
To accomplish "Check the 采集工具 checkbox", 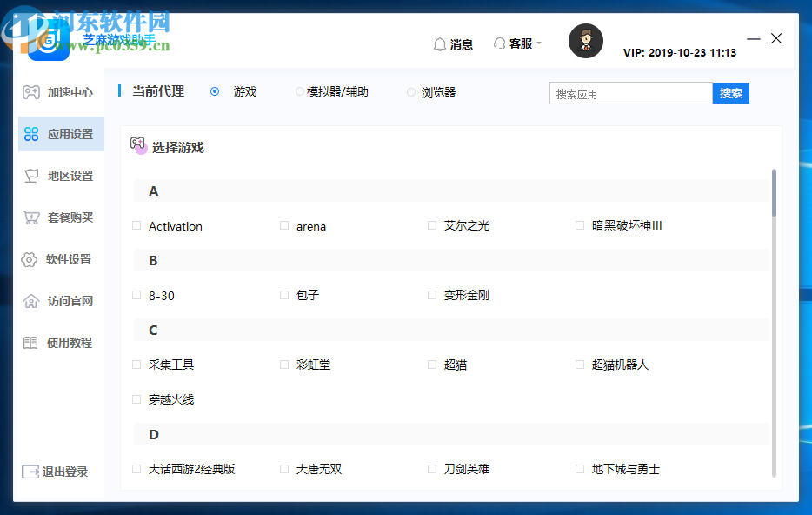I will point(136,365).
